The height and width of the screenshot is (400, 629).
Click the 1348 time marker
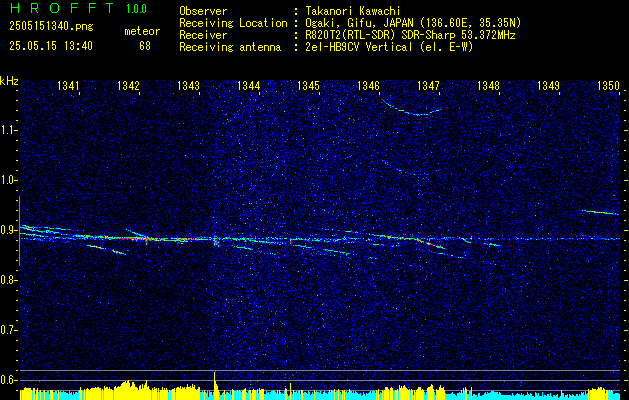[489, 85]
